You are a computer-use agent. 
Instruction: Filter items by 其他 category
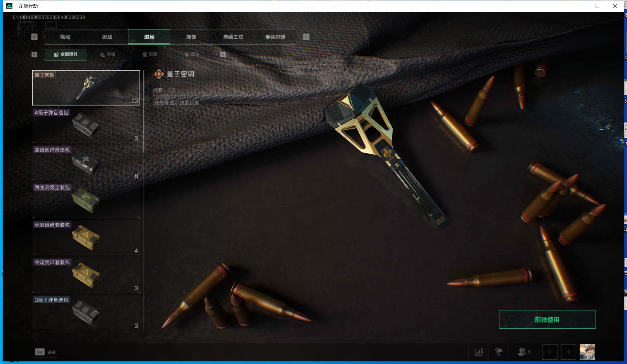(192, 54)
